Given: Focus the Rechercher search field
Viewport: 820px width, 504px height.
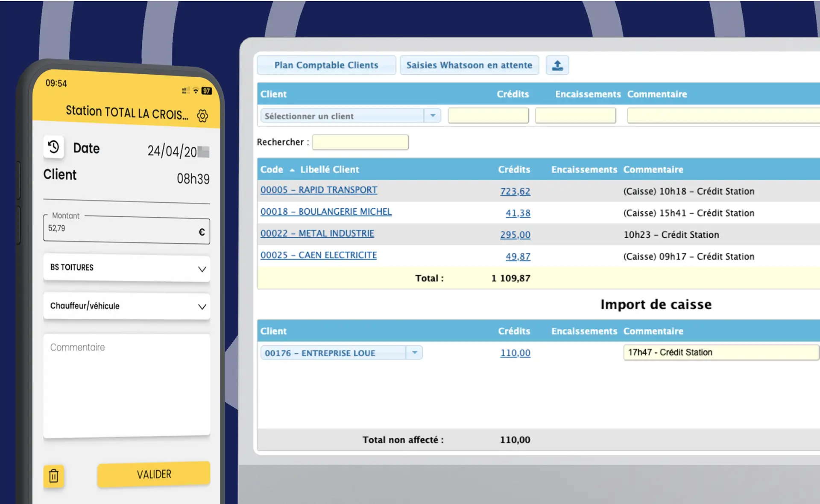Looking at the screenshot, I should coord(360,142).
